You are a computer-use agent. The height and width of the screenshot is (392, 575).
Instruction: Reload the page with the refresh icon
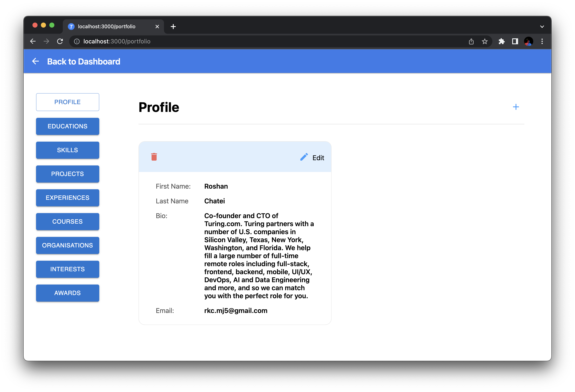point(60,41)
